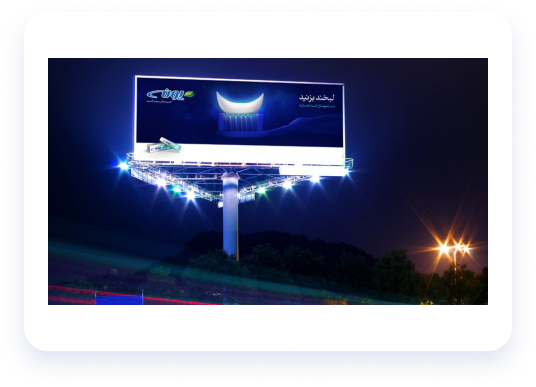Click the brand logo with green leaf
This screenshot has height=387, width=536.
(x=171, y=94)
